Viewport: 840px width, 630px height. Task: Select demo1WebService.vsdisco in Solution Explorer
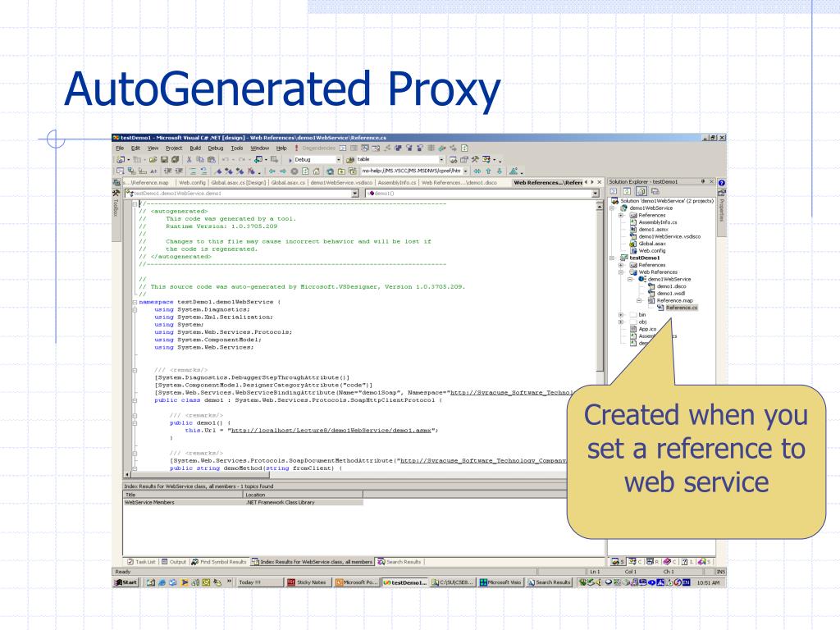point(669,236)
